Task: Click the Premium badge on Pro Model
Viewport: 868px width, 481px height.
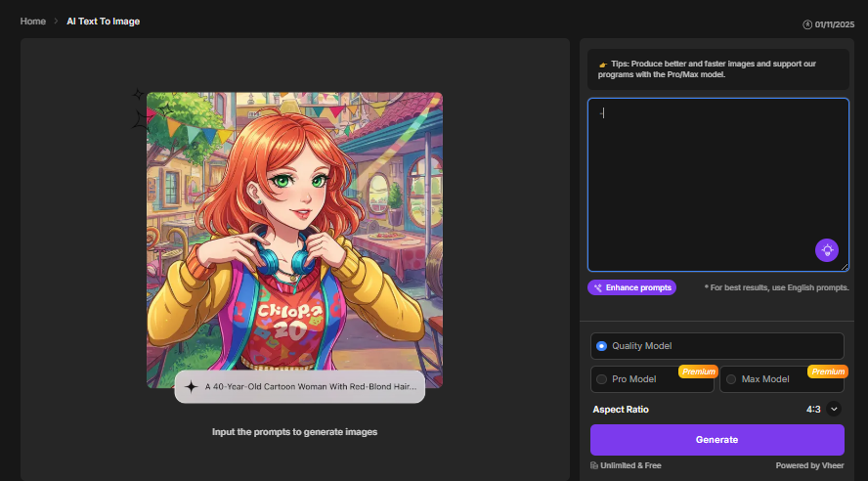Action: click(698, 372)
